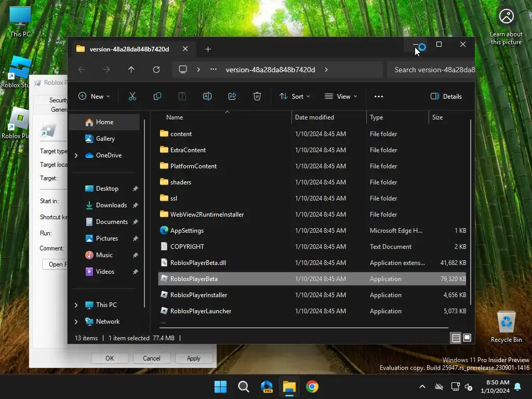Click the Delete trash icon in toolbar
Screen dimensions: 532x399
click(x=257, y=96)
